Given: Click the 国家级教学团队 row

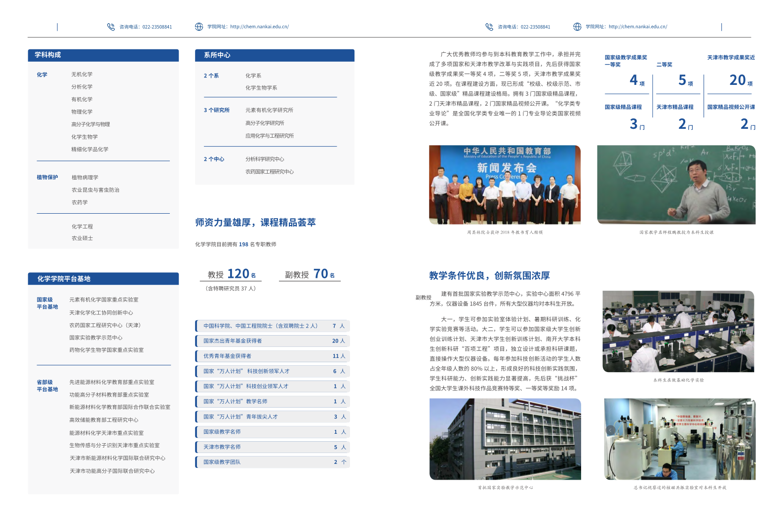Looking at the screenshot, I should pos(273,462).
